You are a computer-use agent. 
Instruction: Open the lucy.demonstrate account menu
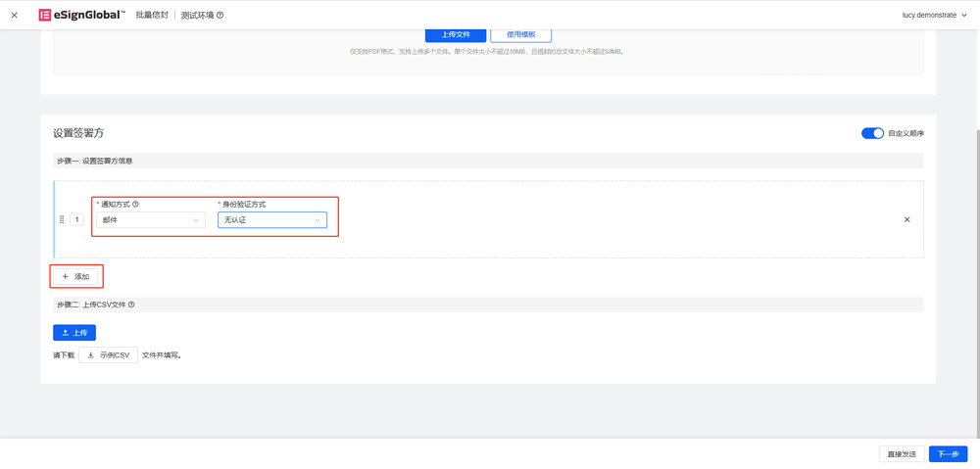click(934, 15)
